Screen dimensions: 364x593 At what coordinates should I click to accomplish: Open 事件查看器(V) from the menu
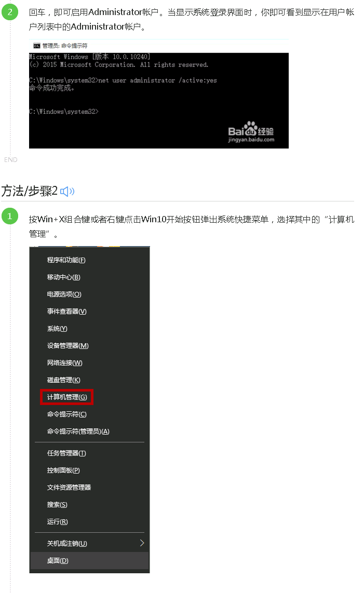66,312
